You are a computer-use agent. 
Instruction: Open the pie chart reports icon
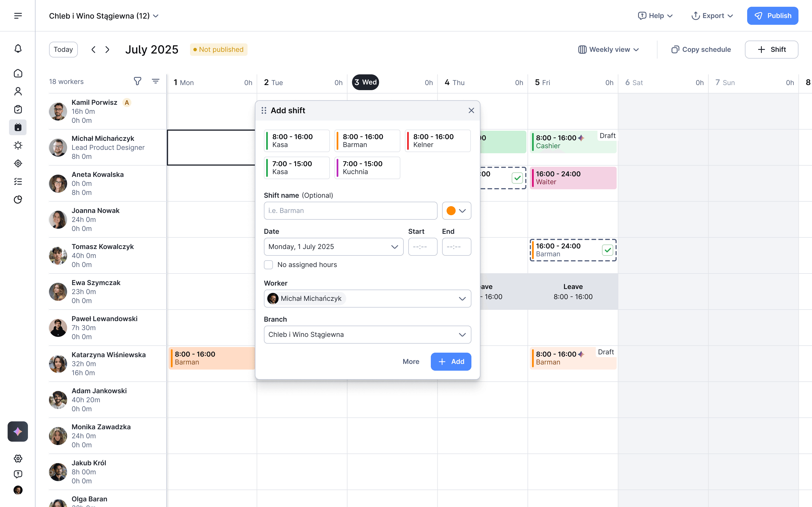(x=18, y=199)
